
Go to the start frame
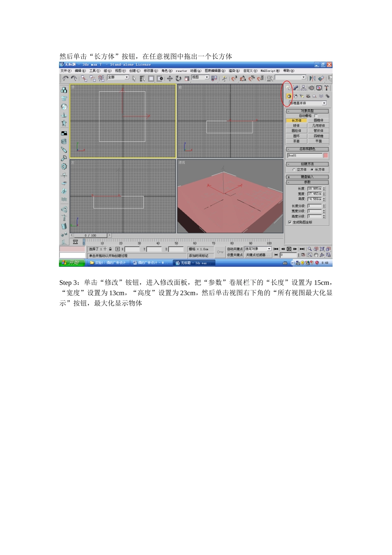(x=276, y=249)
